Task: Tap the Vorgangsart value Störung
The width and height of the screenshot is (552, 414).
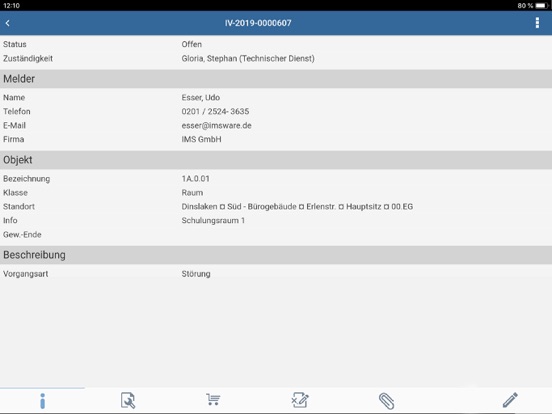Action: click(196, 274)
